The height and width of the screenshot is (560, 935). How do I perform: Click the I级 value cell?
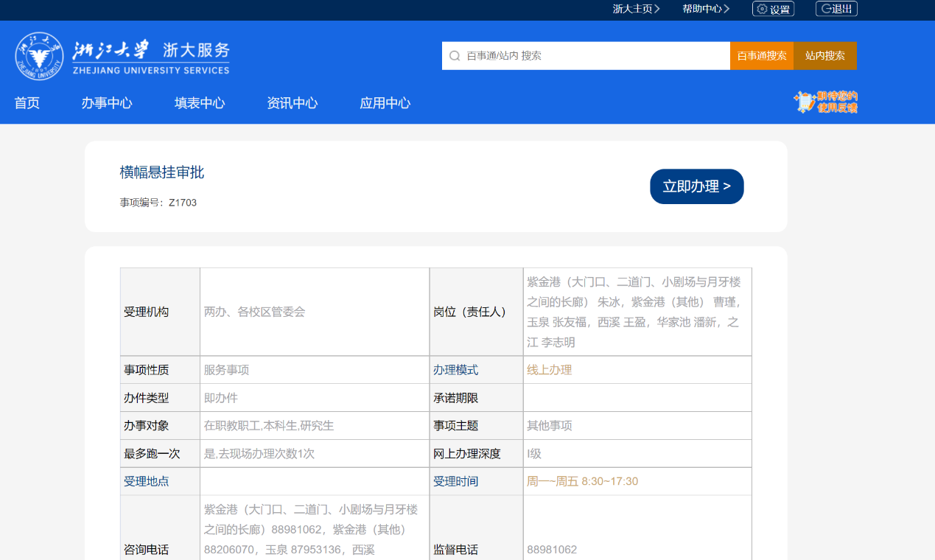tap(637, 454)
